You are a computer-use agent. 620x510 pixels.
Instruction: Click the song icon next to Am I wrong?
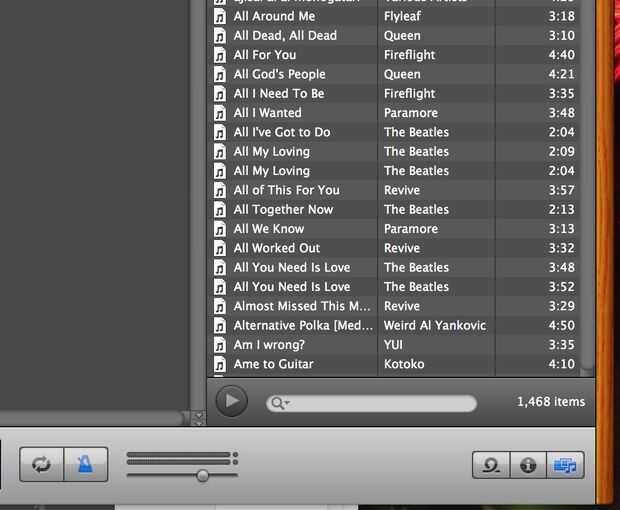(220, 346)
